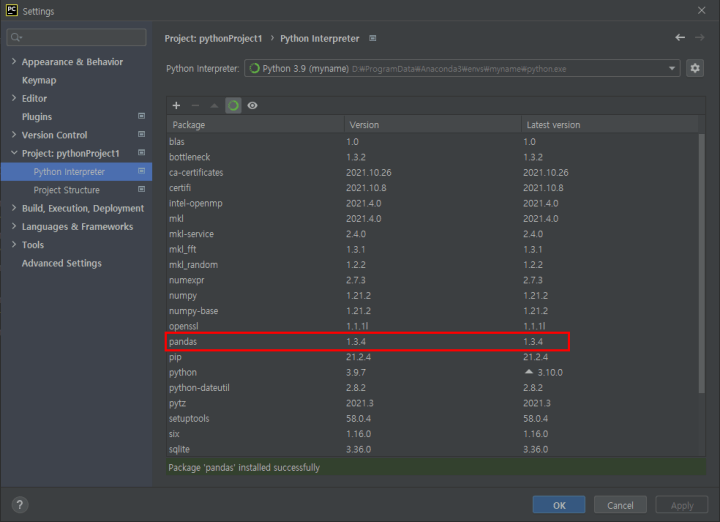
Task: Select the mkl_random package row
Action: click(433, 265)
